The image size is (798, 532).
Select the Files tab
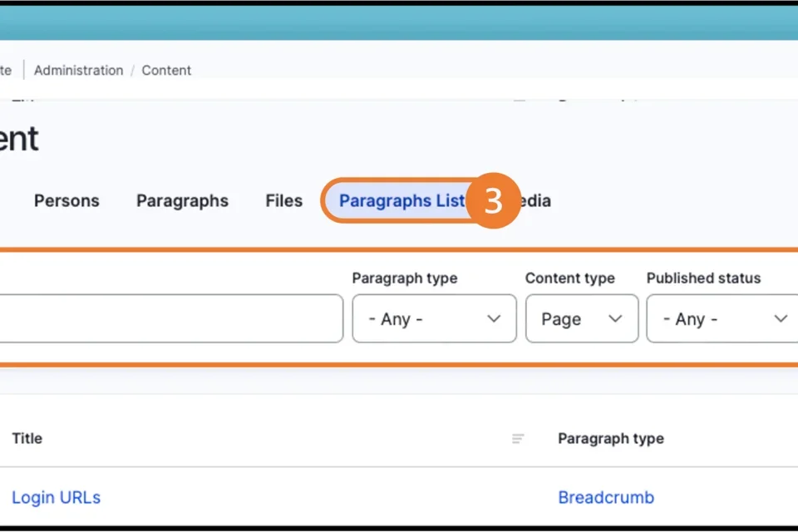point(283,200)
